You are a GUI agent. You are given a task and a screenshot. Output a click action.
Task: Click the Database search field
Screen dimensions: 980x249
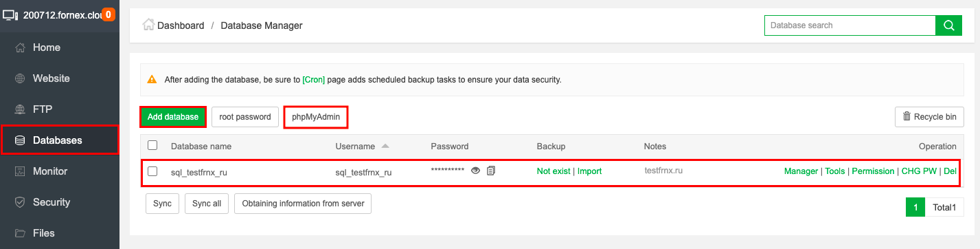pos(850,25)
